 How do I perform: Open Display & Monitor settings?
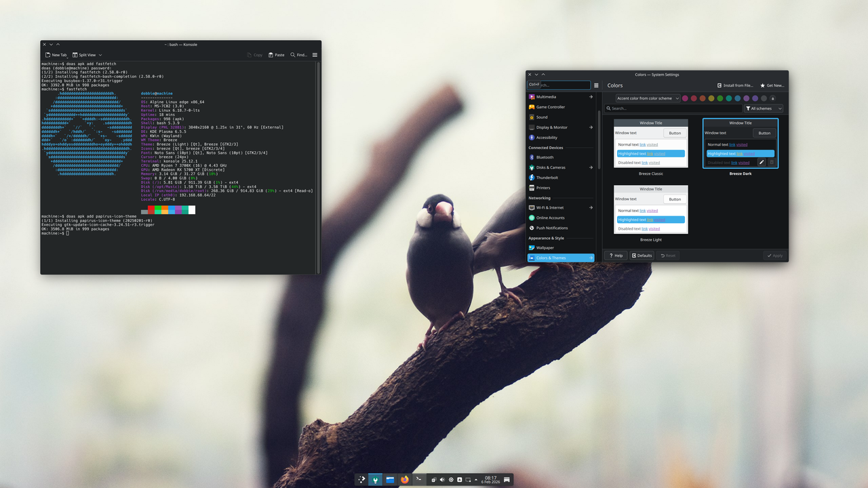[x=561, y=127]
